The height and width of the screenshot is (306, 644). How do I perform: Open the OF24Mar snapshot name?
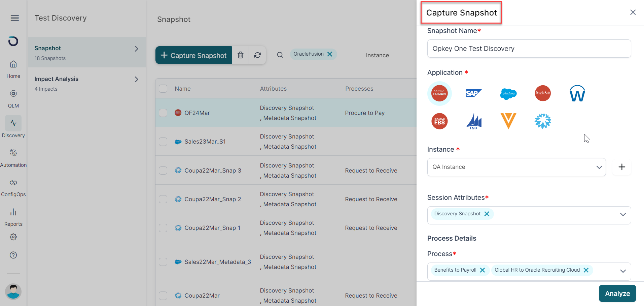coord(197,113)
